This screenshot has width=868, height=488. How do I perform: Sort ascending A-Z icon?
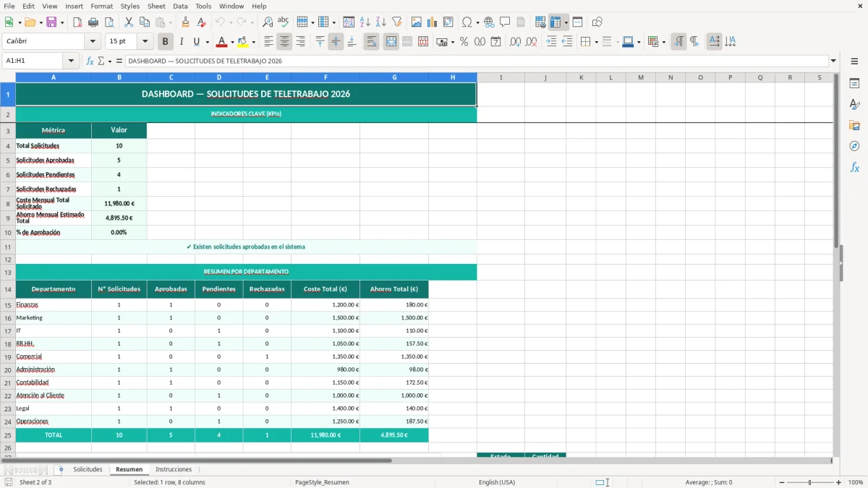click(365, 22)
